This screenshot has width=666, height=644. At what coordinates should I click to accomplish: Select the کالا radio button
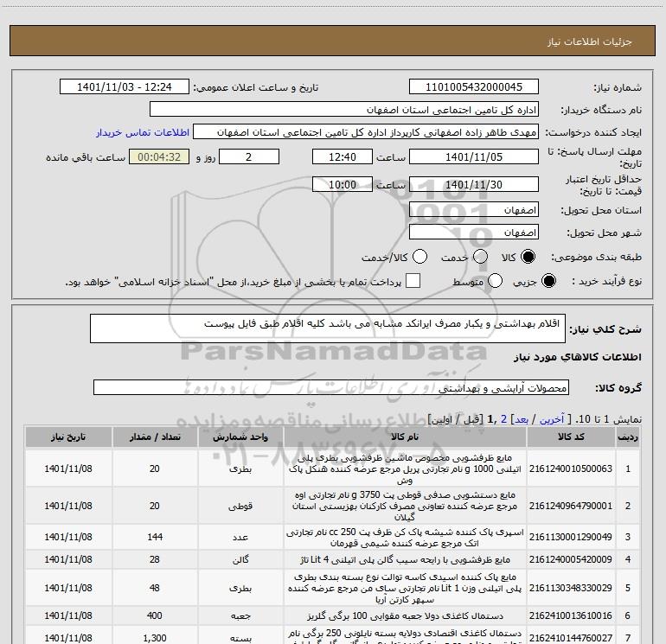click(x=528, y=257)
